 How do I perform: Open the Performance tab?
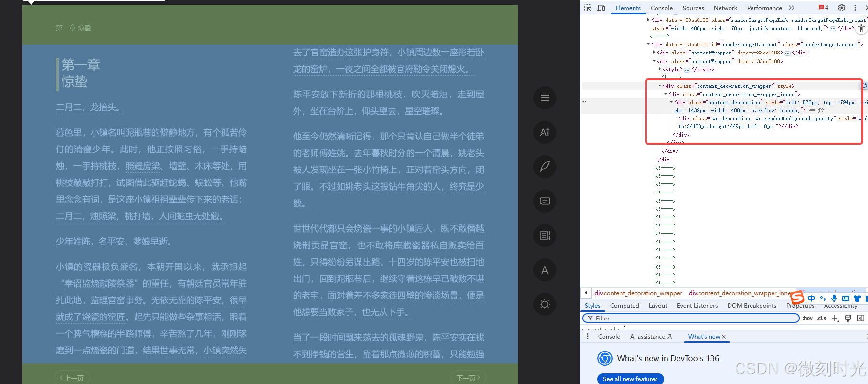point(764,8)
